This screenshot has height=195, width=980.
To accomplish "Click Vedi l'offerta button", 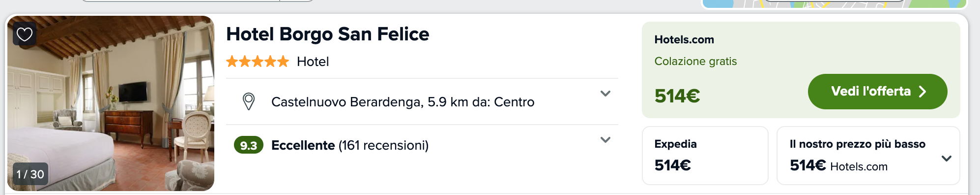I will tap(877, 92).
